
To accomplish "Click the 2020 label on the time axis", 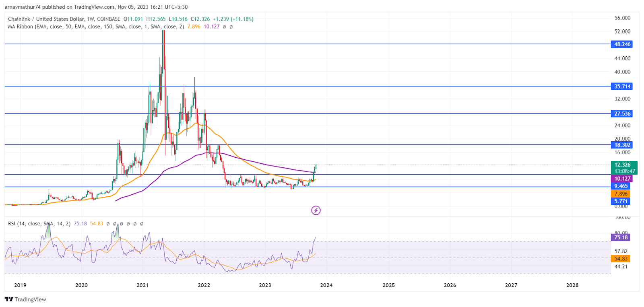I will 81,285.
